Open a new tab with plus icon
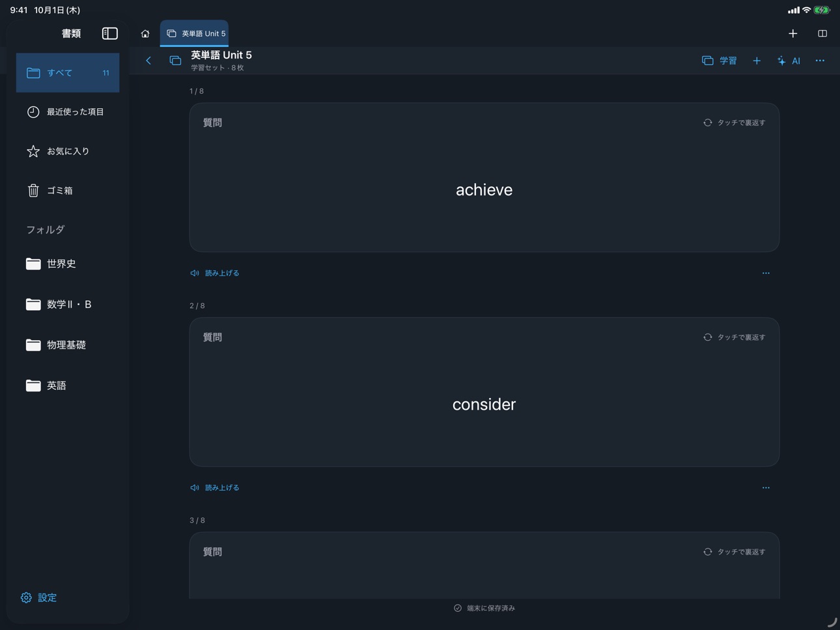Screen dimensions: 840x630 pos(792,33)
